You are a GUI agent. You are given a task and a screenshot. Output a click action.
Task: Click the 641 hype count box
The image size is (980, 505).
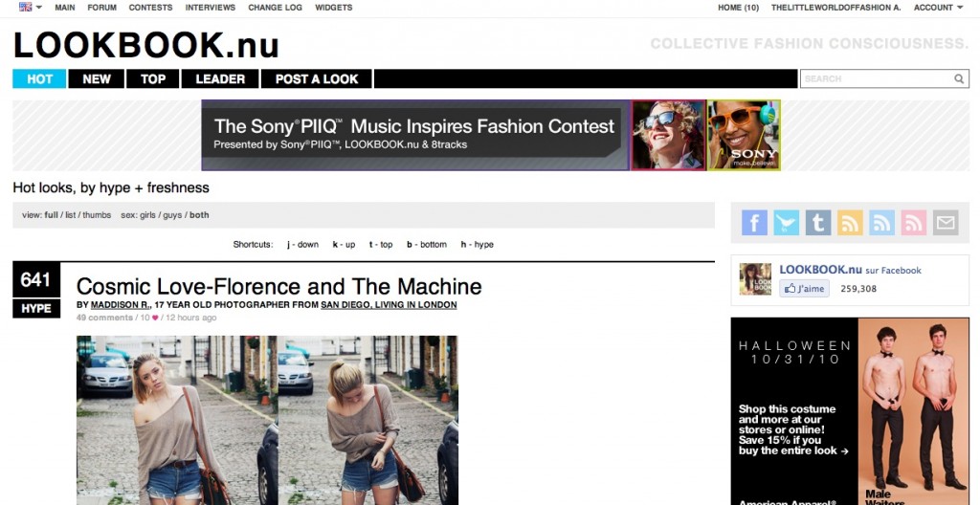36,279
